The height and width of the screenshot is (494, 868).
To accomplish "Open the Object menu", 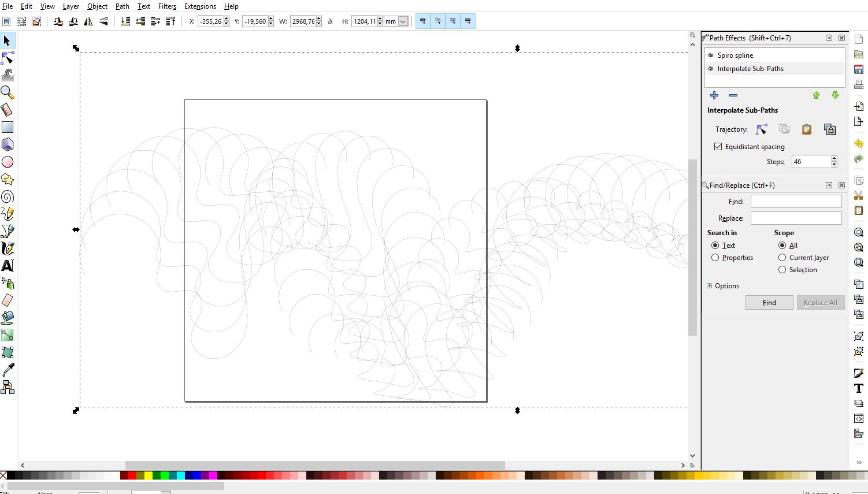I will pyautogui.click(x=97, y=6).
